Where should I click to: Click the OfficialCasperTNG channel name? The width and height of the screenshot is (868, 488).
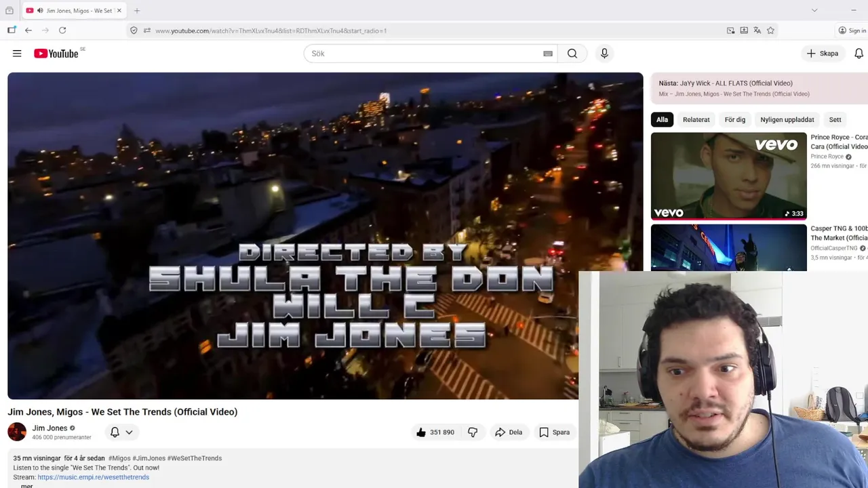click(x=833, y=248)
